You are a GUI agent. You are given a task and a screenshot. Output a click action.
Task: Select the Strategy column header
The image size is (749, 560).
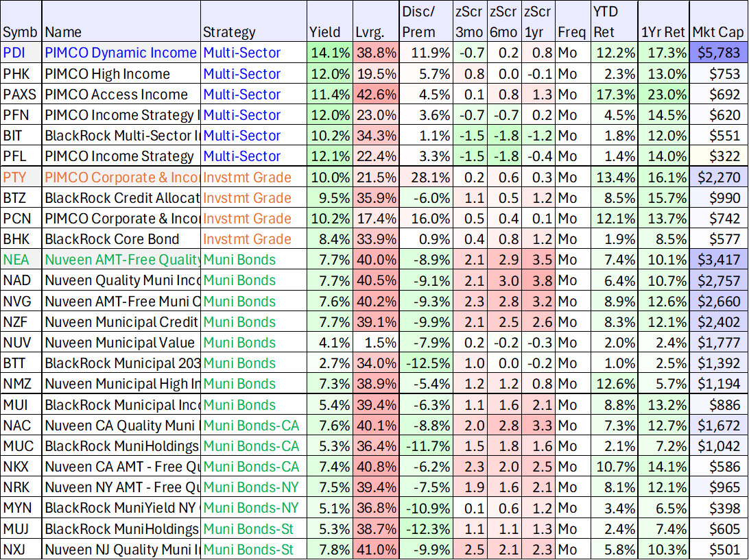tap(254, 21)
